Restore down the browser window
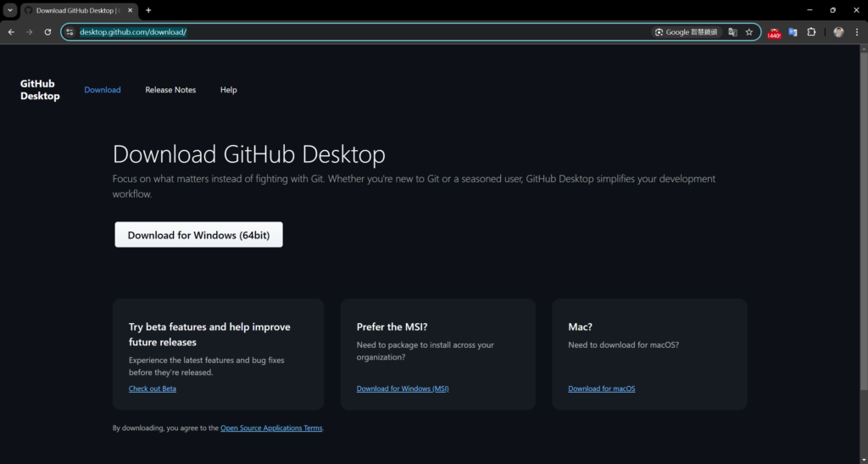Image resolution: width=868 pixels, height=464 pixels. pos(832,10)
